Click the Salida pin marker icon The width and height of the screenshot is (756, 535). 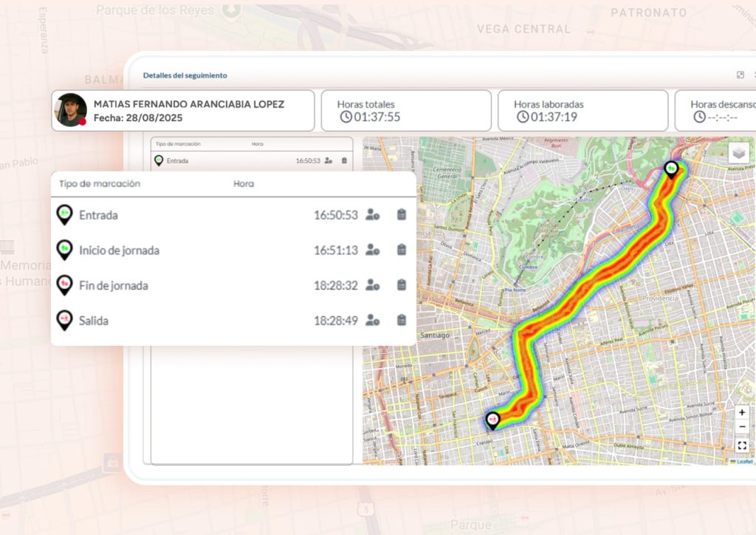tap(65, 320)
